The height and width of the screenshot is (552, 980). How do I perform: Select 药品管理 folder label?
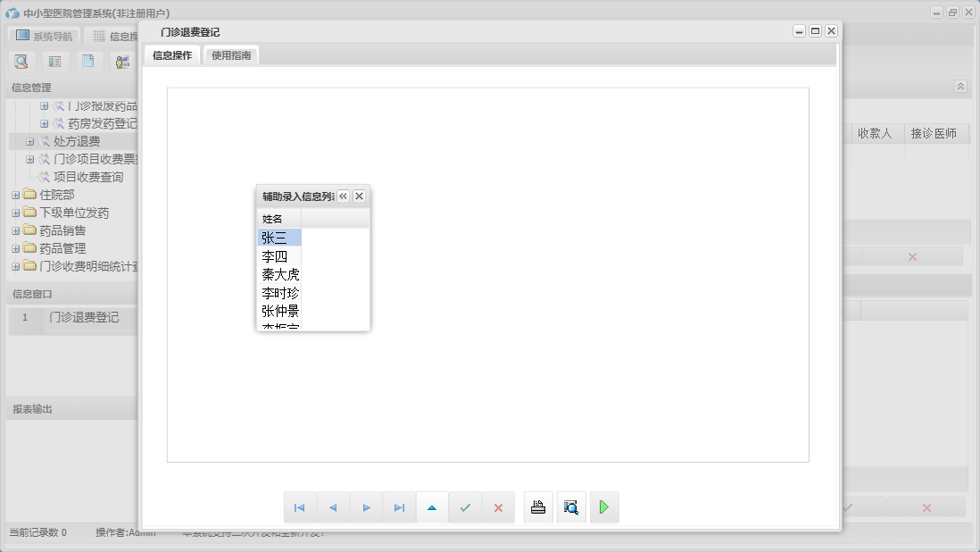point(62,249)
